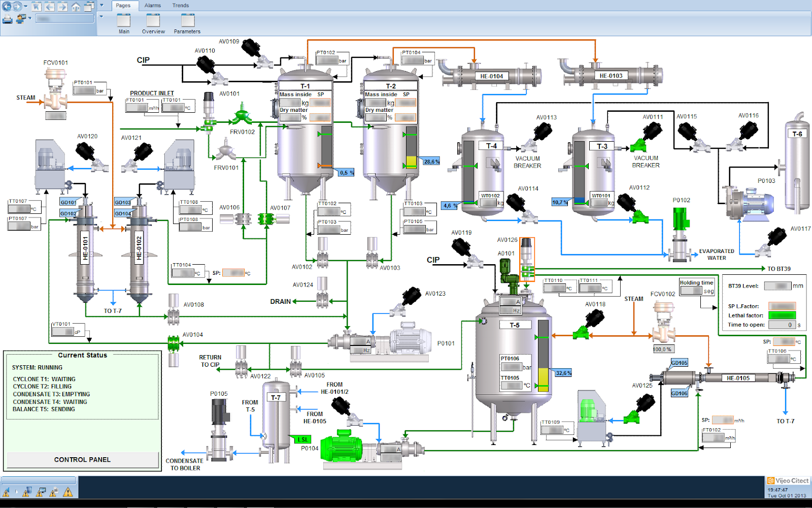Switch to the Trends tab
This screenshot has height=508, width=812.
point(180,5)
